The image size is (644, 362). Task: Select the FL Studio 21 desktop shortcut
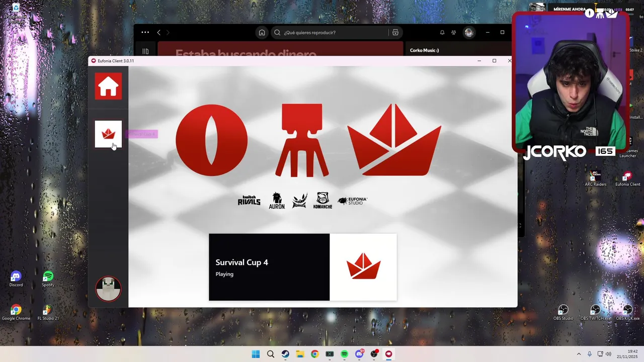click(x=48, y=313)
